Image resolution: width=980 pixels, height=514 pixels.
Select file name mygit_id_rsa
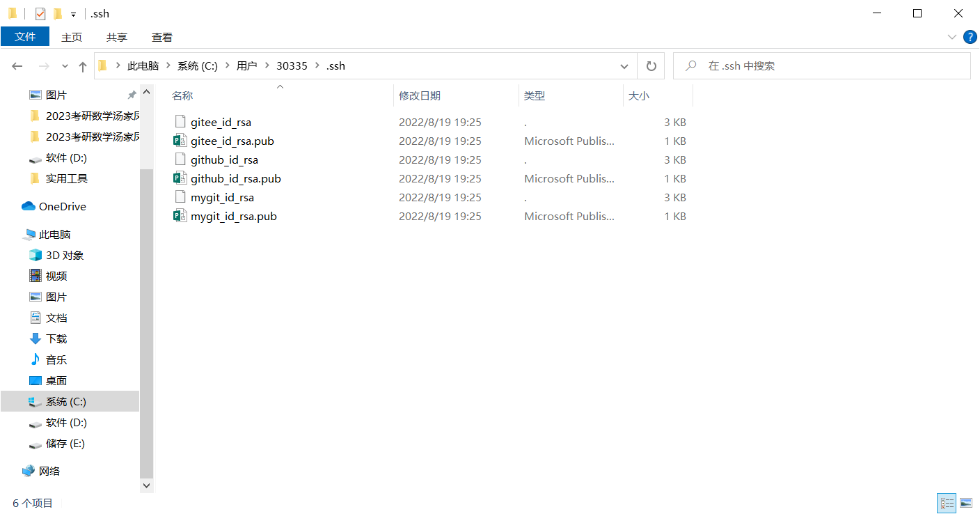(222, 197)
